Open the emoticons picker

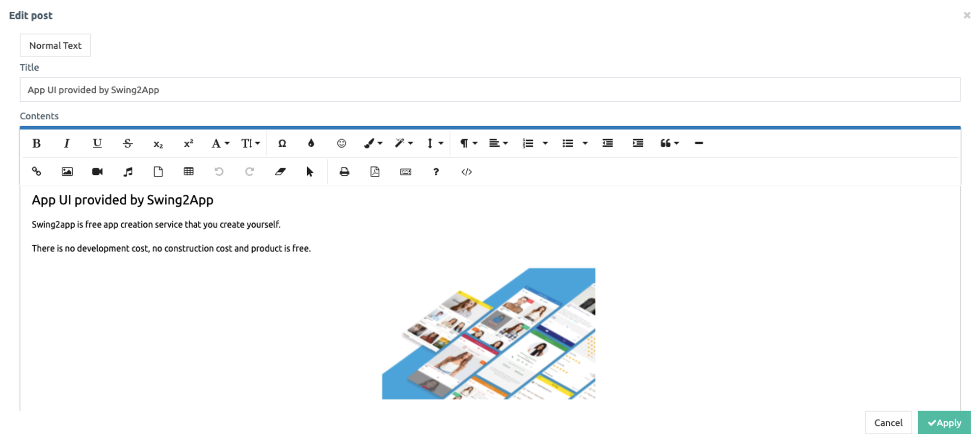342,143
